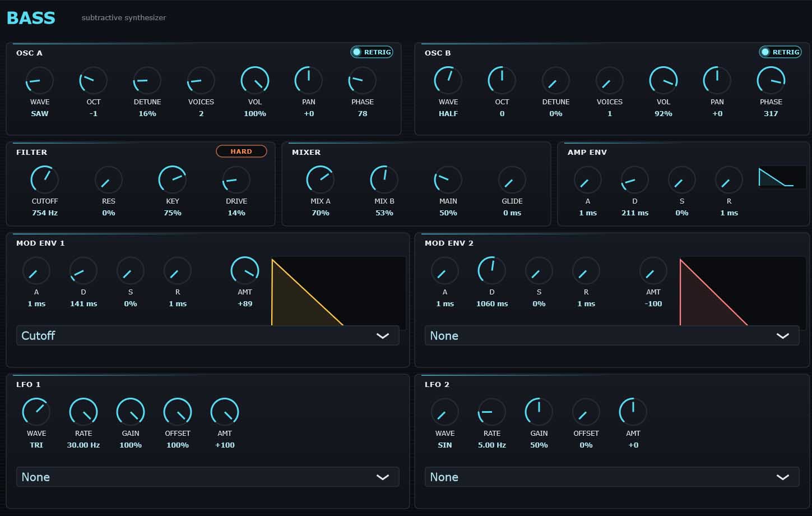Click OSC B VOICES knob
This screenshot has width=812, height=516.
pyautogui.click(x=610, y=81)
